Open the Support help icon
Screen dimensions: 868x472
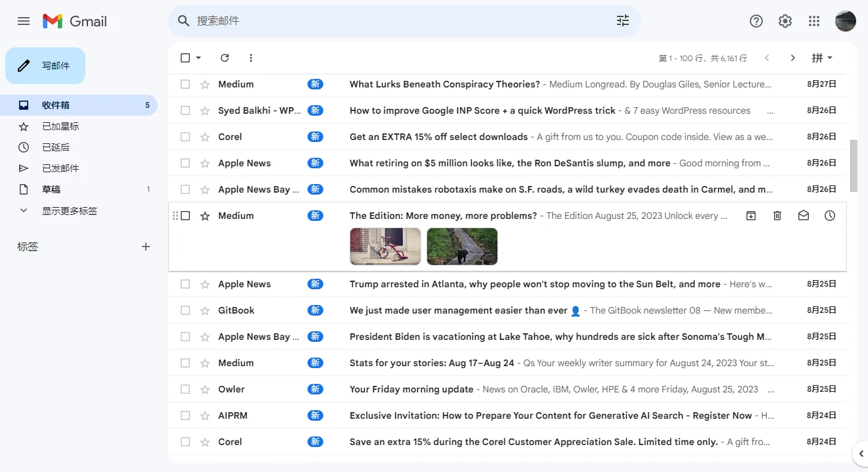click(756, 21)
